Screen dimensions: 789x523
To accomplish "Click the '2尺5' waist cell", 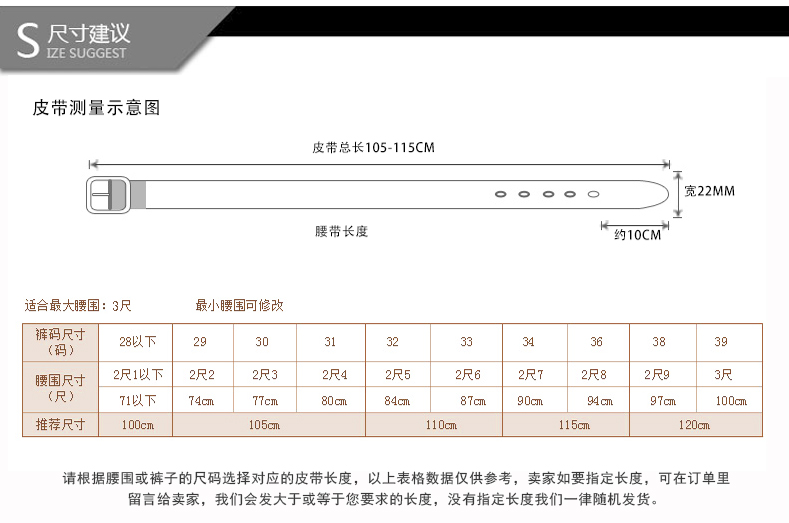I will (x=398, y=375).
